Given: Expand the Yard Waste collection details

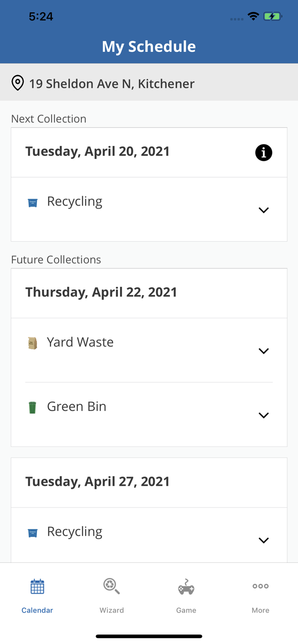Looking at the screenshot, I should (264, 351).
